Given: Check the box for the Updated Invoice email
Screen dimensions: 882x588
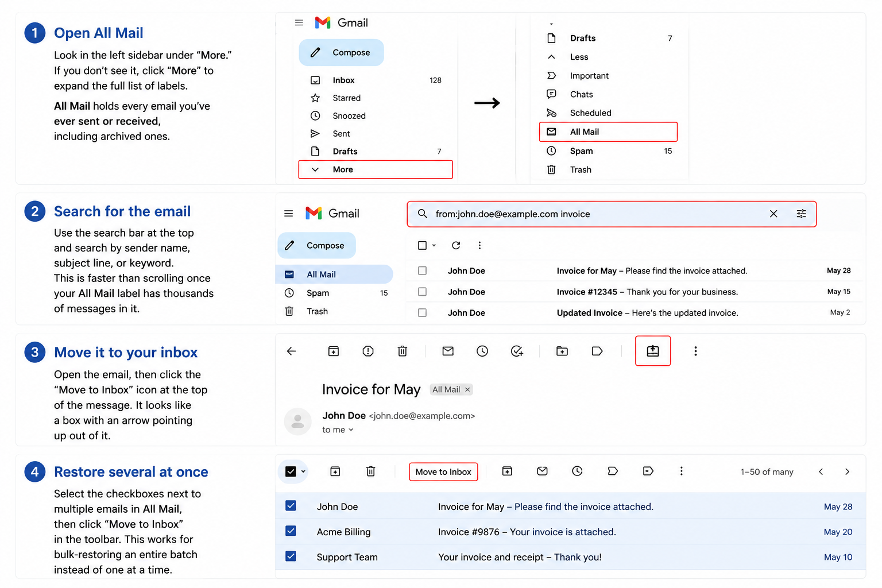Looking at the screenshot, I should [x=422, y=313].
